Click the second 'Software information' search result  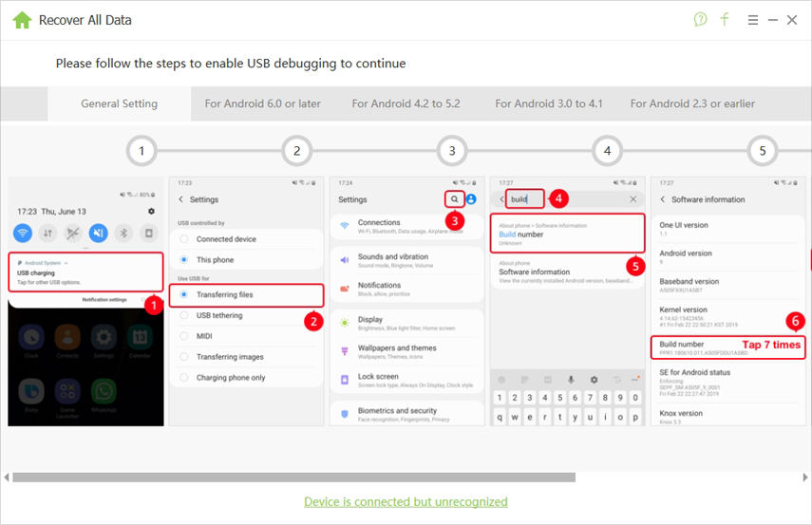(568, 272)
